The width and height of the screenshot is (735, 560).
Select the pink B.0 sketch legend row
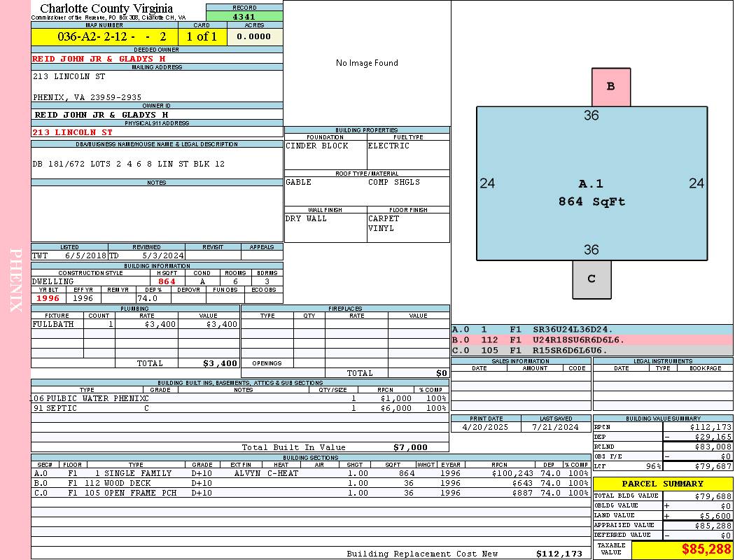591,339
